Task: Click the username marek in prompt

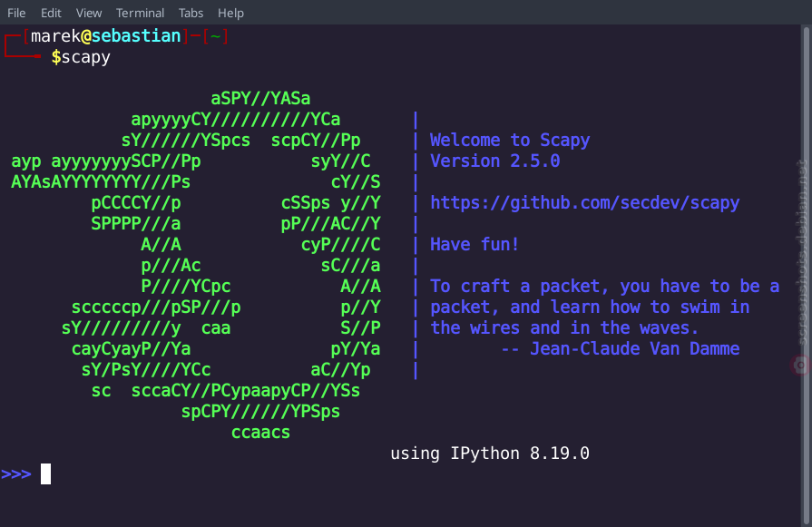Action: [x=55, y=35]
